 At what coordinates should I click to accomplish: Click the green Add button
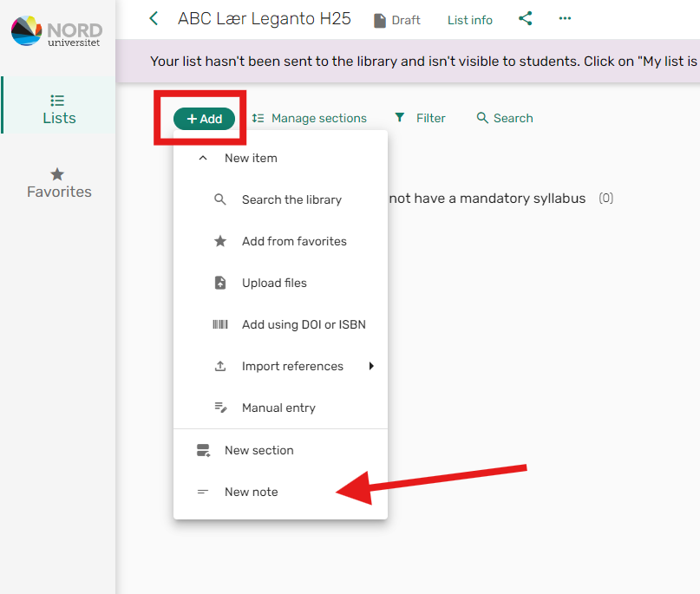[204, 119]
